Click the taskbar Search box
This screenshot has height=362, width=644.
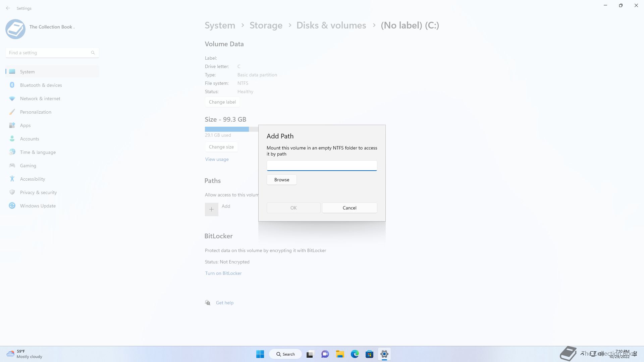285,354
